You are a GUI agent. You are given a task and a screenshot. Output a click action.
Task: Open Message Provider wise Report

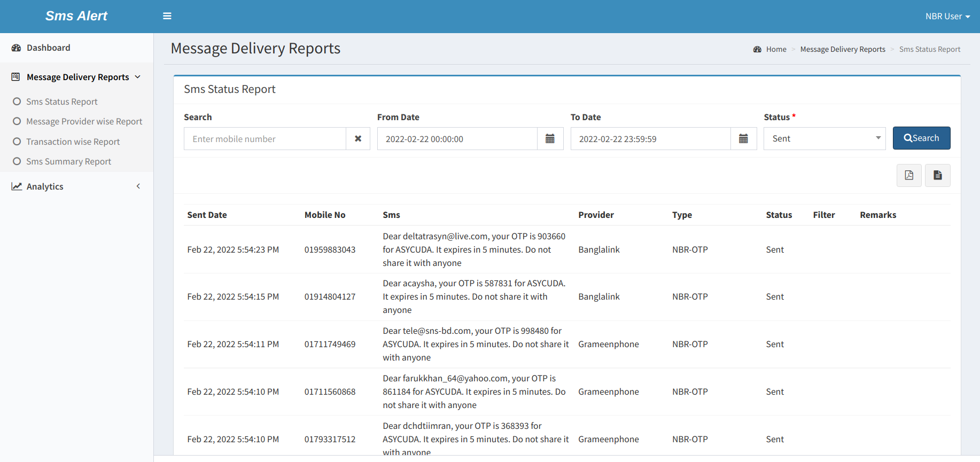click(x=84, y=121)
